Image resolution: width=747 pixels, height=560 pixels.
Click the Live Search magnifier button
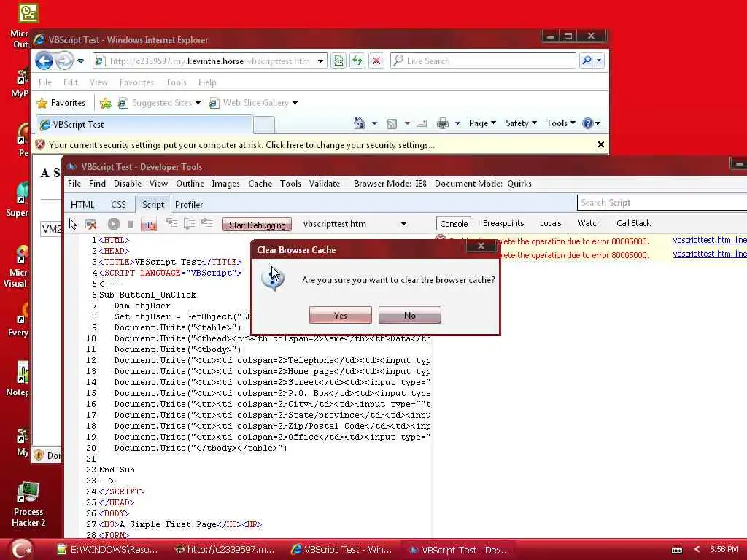pos(587,61)
